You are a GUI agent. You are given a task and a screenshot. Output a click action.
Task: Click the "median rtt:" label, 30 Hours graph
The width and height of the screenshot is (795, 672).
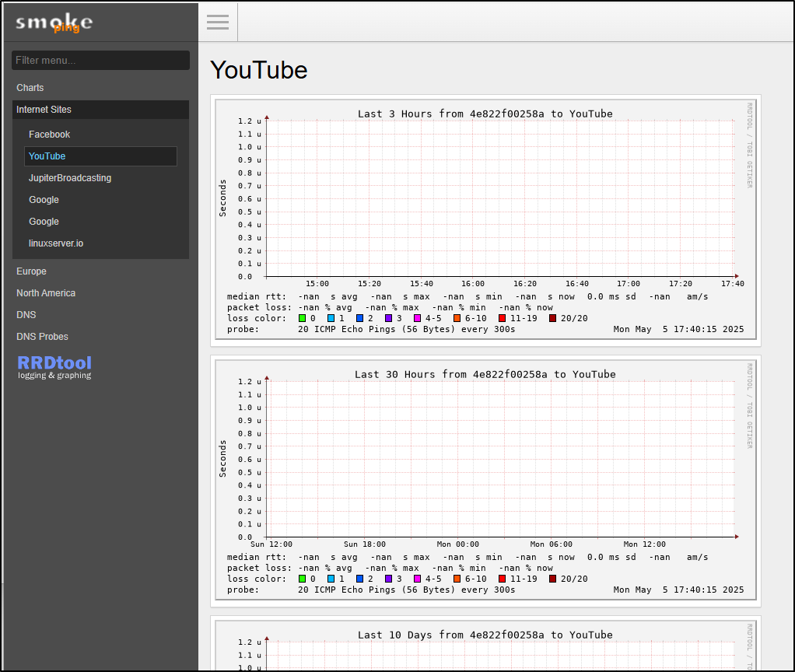pyautogui.click(x=257, y=558)
